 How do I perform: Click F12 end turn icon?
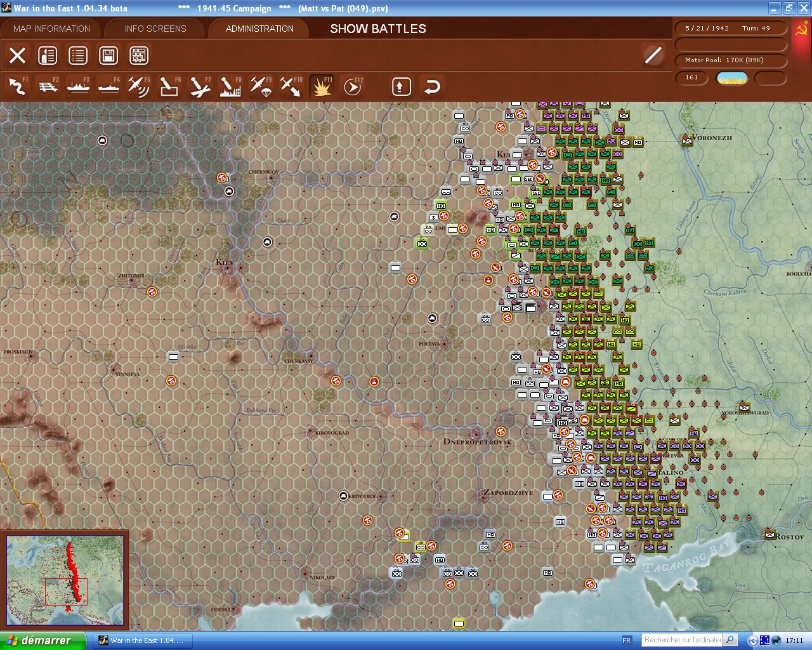(352, 86)
